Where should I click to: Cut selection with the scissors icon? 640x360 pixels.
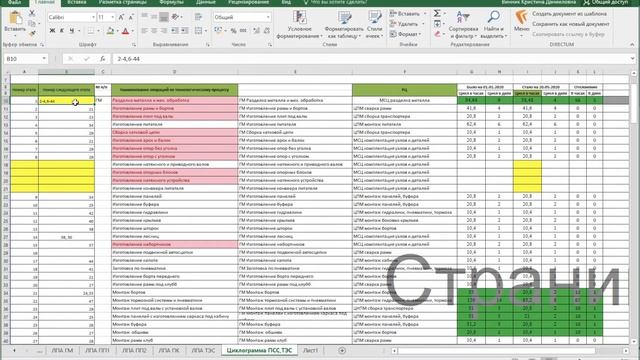32,13
